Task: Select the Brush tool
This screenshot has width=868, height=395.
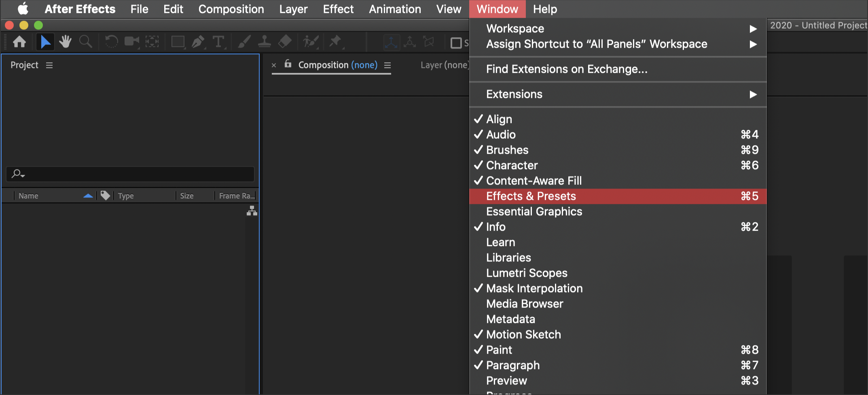Action: [x=244, y=42]
